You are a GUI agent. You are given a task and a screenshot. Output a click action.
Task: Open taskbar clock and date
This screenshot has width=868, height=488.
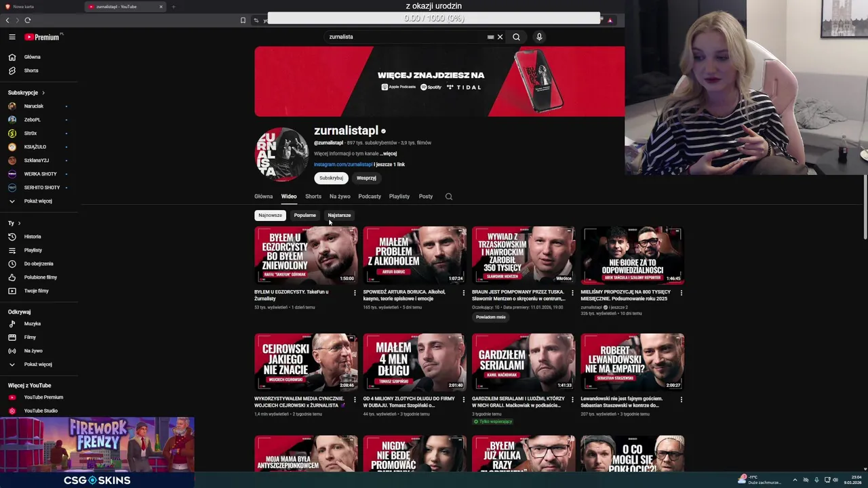pos(852,480)
